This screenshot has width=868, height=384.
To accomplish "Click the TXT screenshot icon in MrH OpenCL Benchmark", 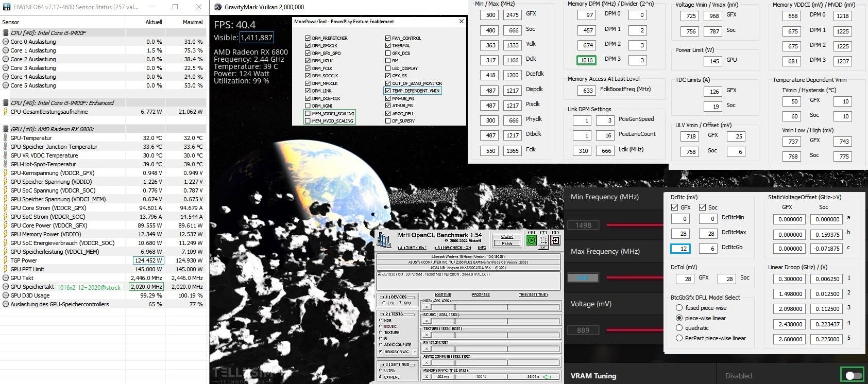I will pyautogui.click(x=543, y=242).
